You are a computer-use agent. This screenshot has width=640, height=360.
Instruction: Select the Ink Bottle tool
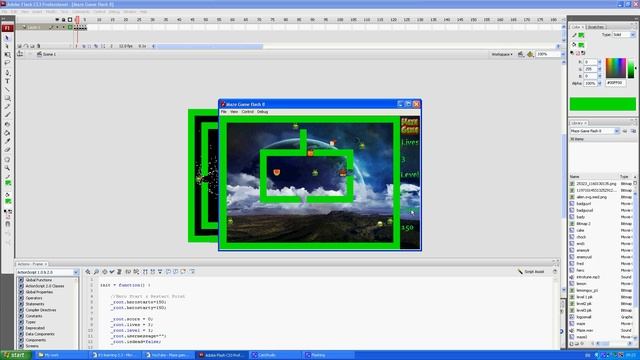[7, 124]
